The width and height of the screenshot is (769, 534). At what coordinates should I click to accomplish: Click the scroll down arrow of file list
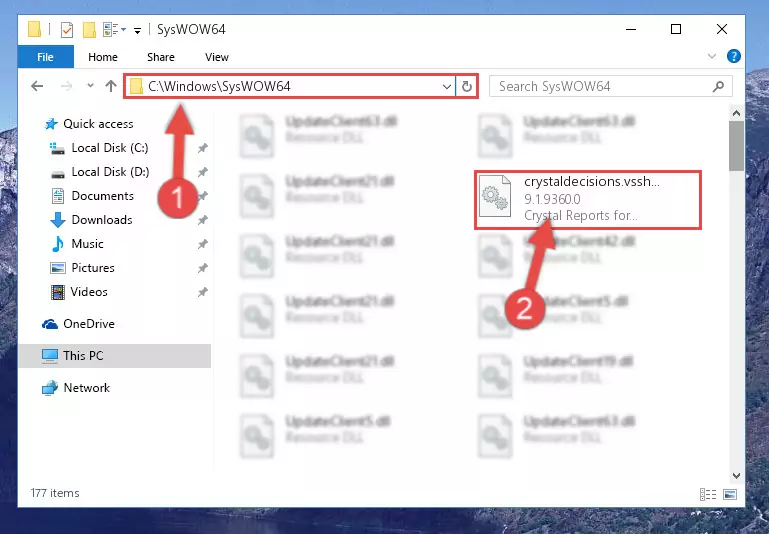[x=736, y=475]
